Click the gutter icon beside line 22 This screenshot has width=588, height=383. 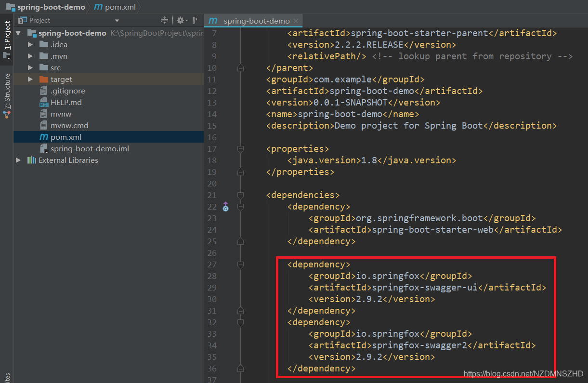(225, 206)
